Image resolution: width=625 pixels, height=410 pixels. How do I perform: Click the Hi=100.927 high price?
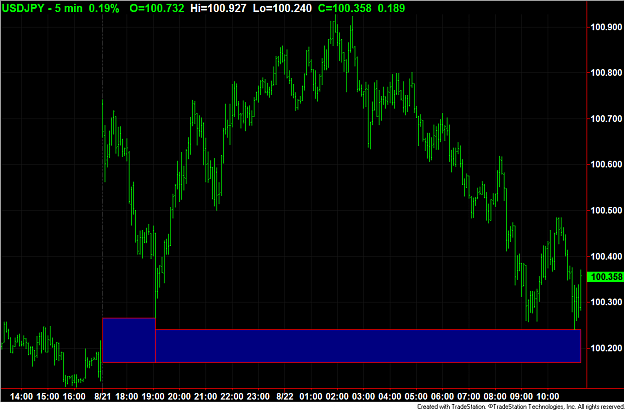[x=218, y=8]
